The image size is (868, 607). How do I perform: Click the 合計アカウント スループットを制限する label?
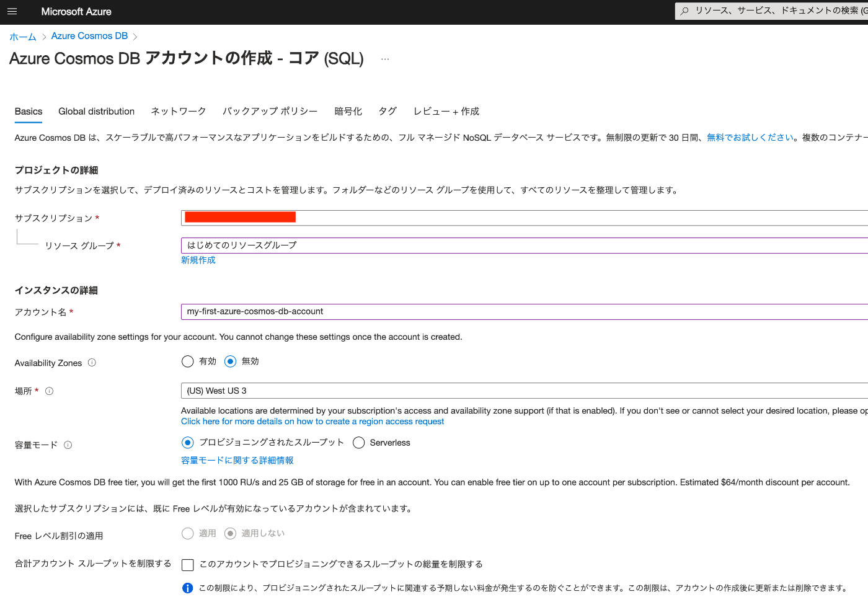click(93, 564)
